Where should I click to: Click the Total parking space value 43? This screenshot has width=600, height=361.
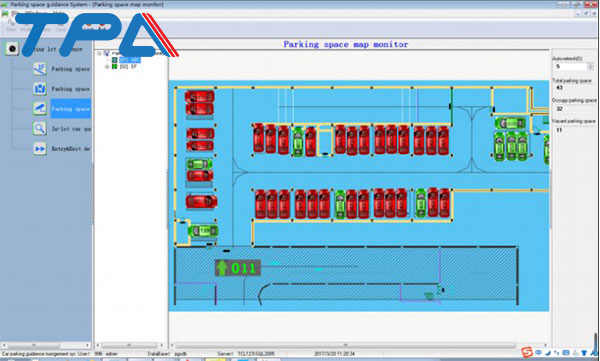(x=559, y=88)
